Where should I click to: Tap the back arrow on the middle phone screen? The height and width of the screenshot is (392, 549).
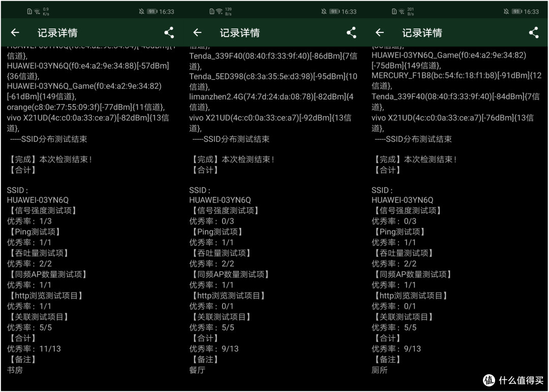(x=197, y=32)
